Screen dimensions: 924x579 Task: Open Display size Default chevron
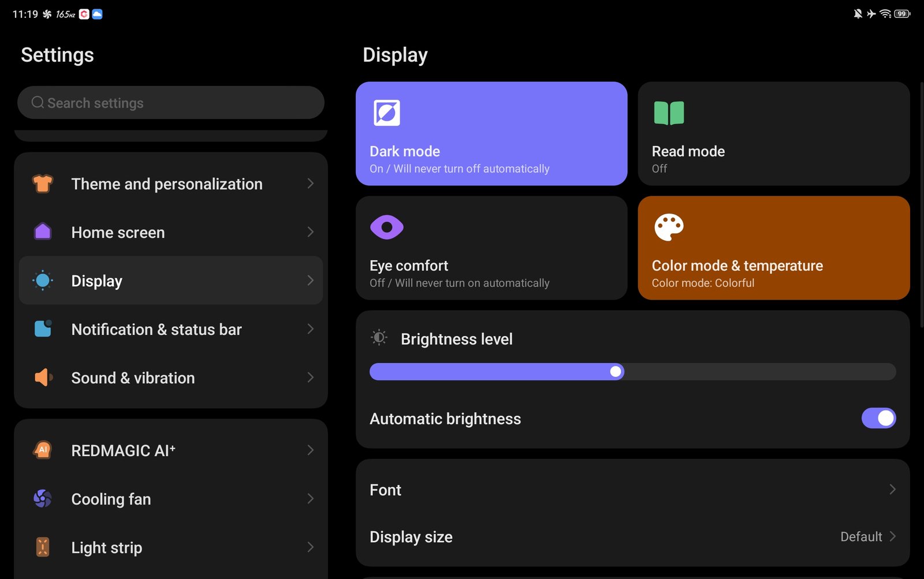(892, 537)
